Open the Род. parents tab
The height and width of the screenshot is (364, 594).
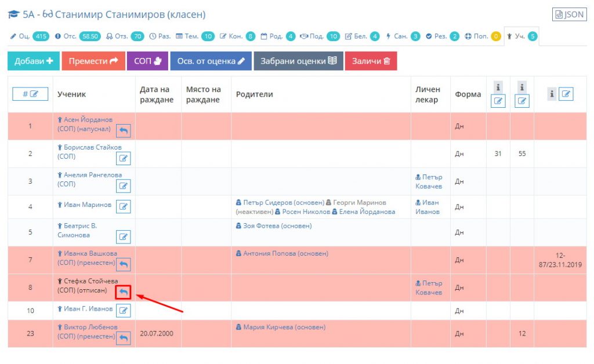click(x=278, y=36)
